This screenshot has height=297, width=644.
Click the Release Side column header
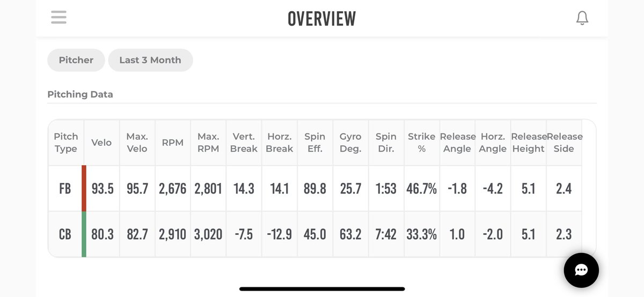point(564,143)
